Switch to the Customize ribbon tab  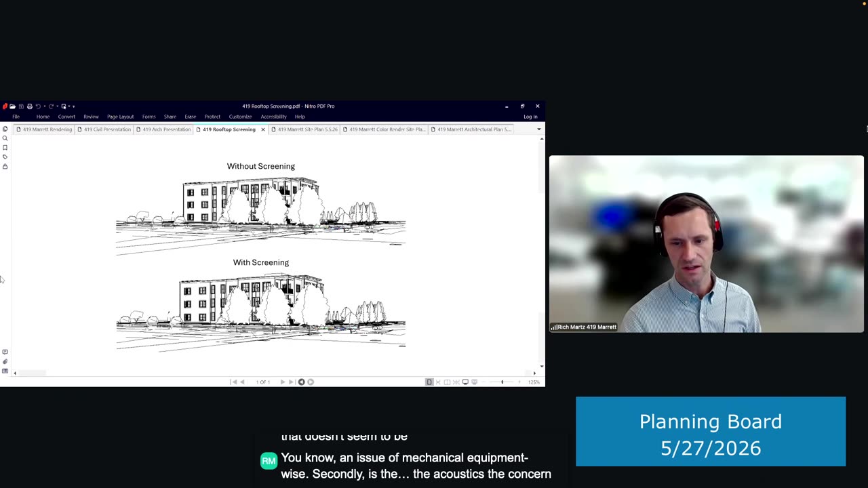(x=240, y=117)
